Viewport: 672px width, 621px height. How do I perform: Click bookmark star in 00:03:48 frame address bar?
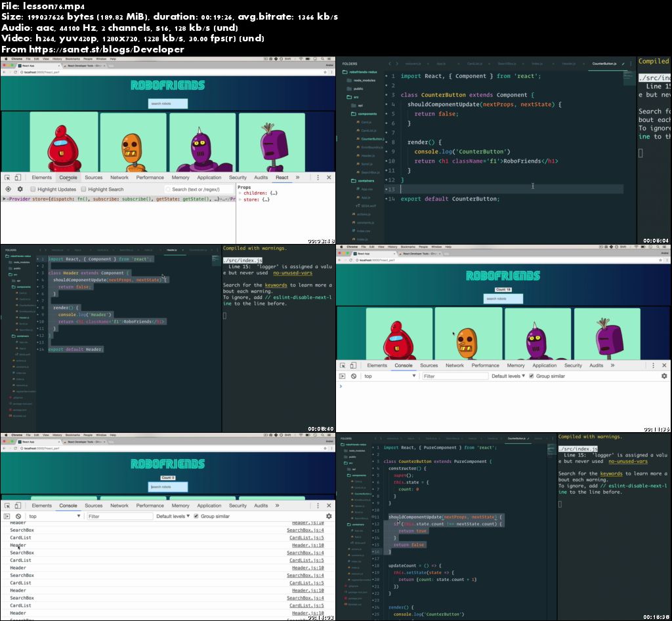325,72
